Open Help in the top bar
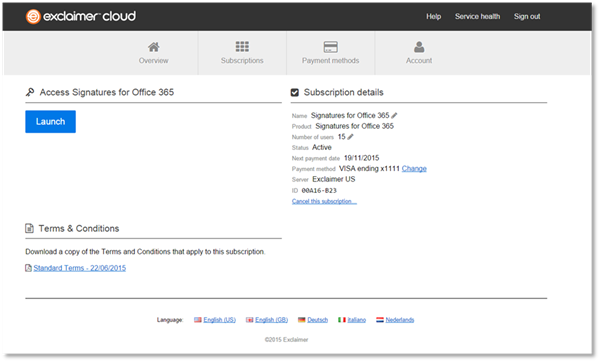This screenshot has width=600, height=362. point(434,16)
